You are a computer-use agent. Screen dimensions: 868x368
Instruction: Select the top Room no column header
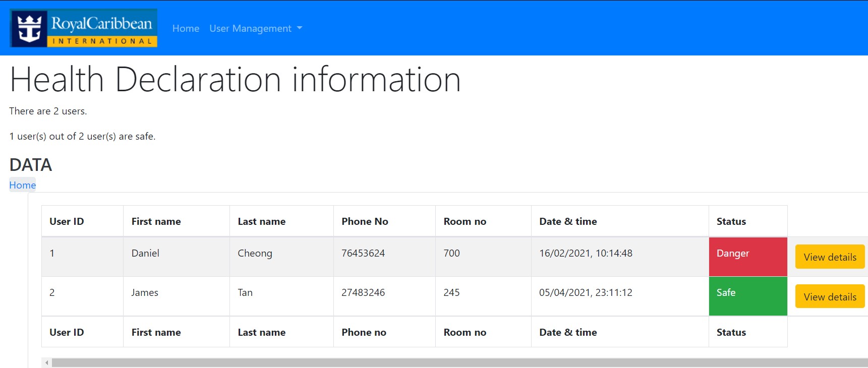pos(465,221)
